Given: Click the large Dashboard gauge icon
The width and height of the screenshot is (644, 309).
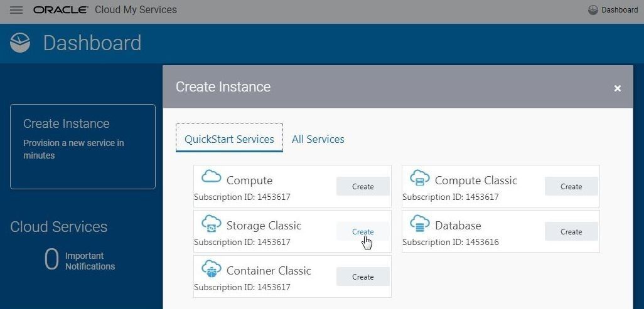Looking at the screenshot, I should [x=19, y=43].
